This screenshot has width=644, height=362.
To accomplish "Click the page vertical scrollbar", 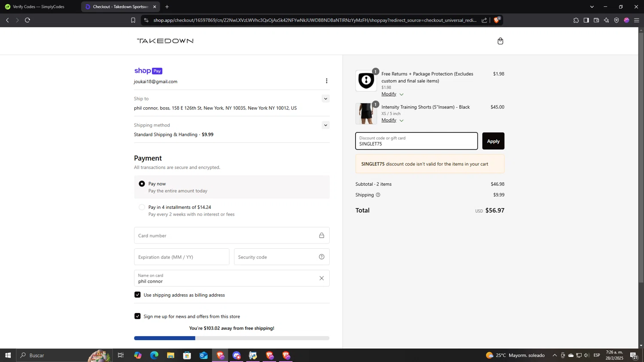I will point(641,157).
